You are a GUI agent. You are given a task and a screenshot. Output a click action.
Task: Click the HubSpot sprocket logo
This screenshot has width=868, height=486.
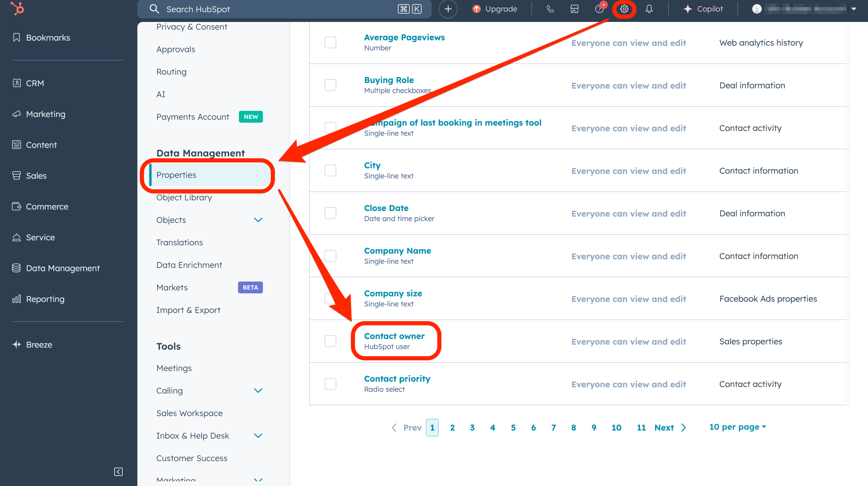(x=17, y=8)
